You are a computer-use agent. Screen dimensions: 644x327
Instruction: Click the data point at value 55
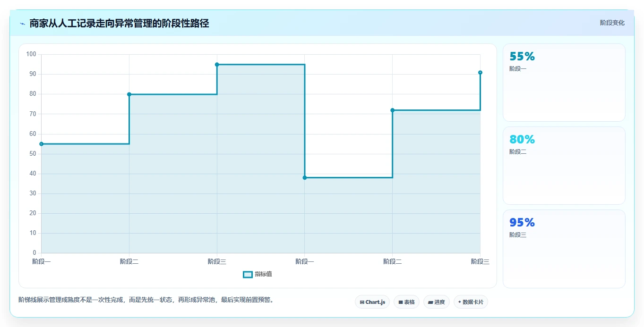coord(42,144)
